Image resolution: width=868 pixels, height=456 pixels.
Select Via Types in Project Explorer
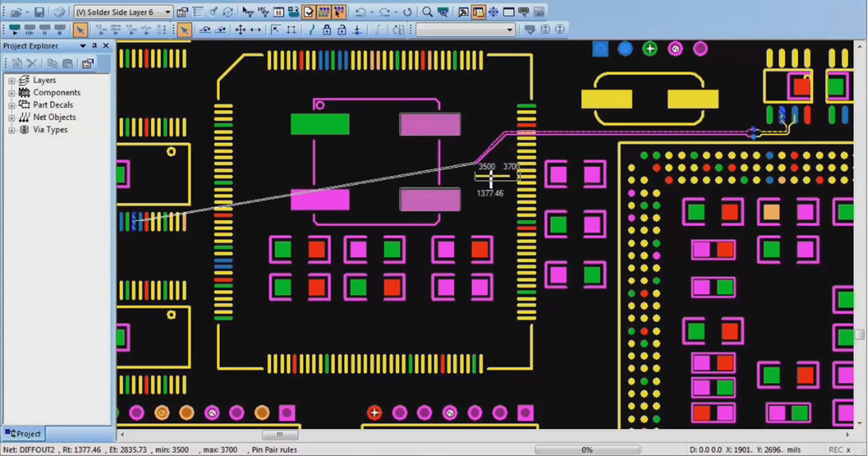(x=50, y=129)
